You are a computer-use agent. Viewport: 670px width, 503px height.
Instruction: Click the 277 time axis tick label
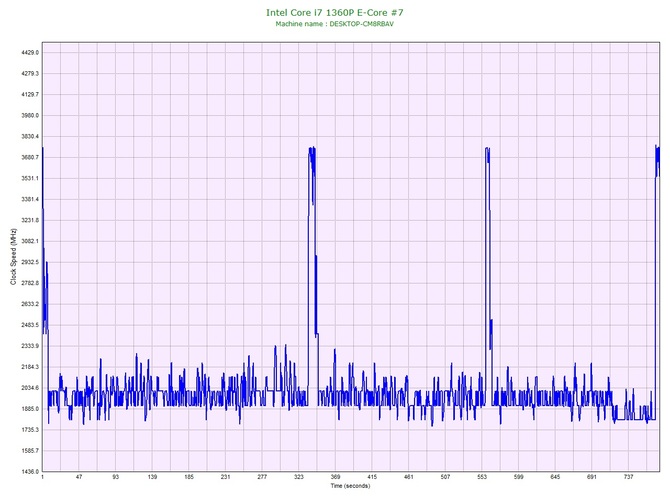(x=262, y=477)
